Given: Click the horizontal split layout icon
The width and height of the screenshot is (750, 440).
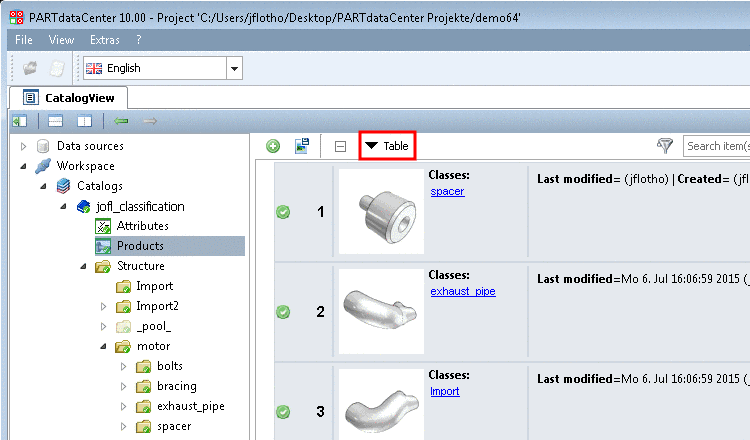Looking at the screenshot, I should (x=56, y=121).
